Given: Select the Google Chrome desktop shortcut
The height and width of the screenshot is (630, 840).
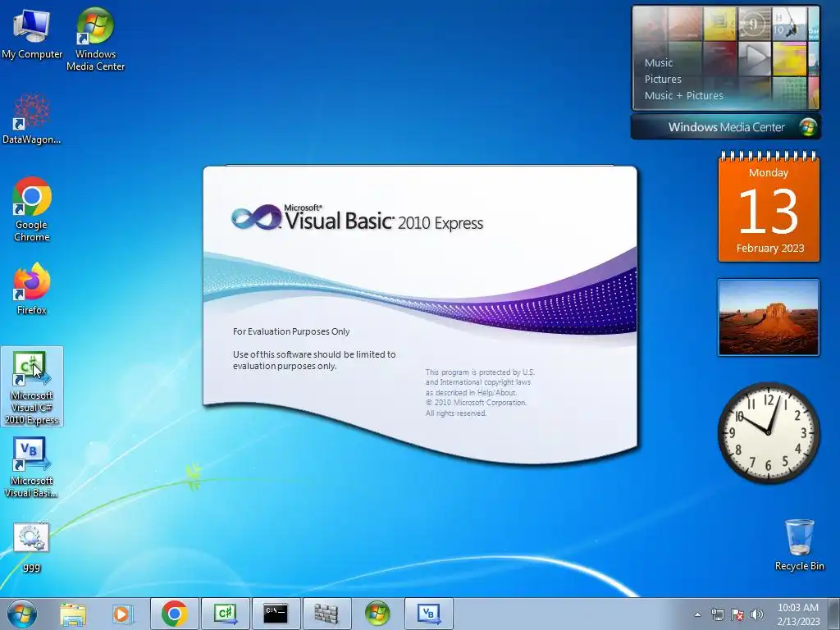Looking at the screenshot, I should [32, 209].
